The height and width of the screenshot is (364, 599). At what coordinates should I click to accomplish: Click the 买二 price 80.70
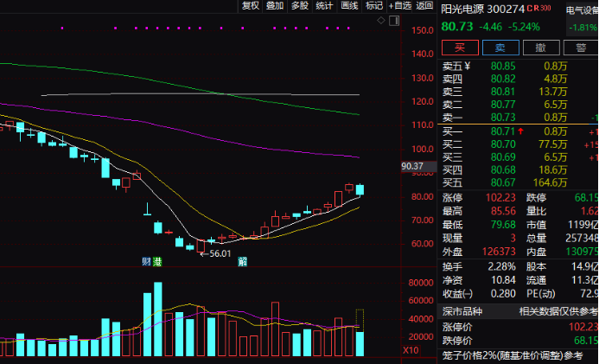coord(503,144)
